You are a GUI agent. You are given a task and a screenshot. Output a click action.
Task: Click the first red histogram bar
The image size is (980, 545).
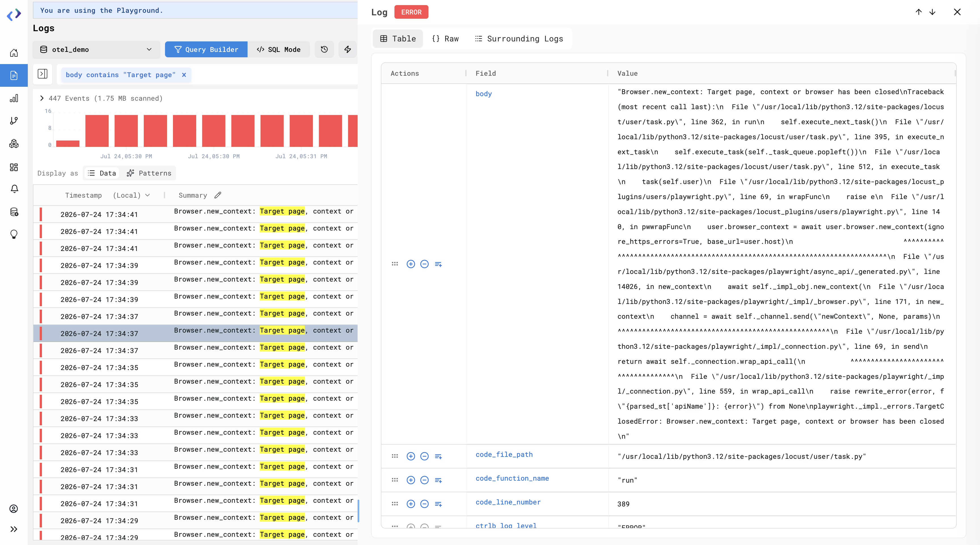68,143
